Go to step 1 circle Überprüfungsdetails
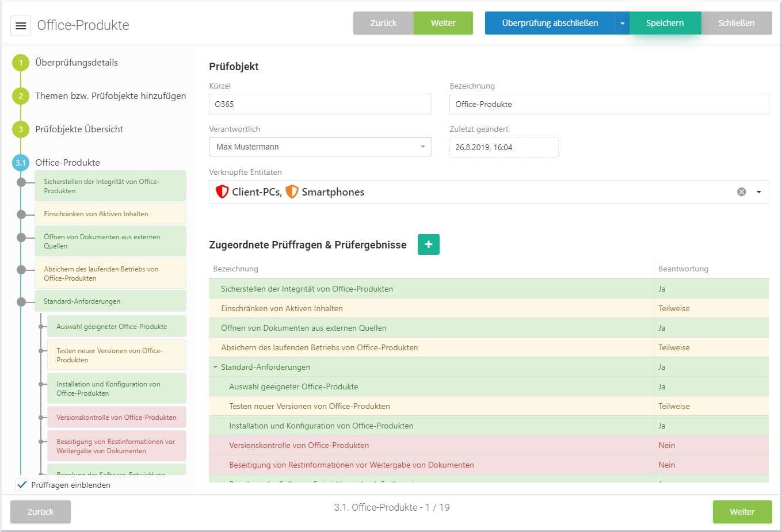Image resolution: width=782 pixels, height=532 pixels. [21, 63]
